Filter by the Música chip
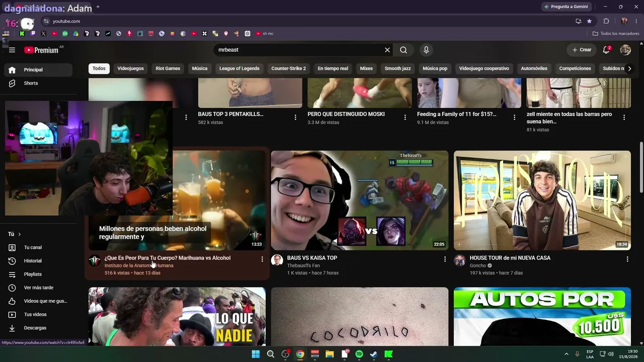 point(200,68)
